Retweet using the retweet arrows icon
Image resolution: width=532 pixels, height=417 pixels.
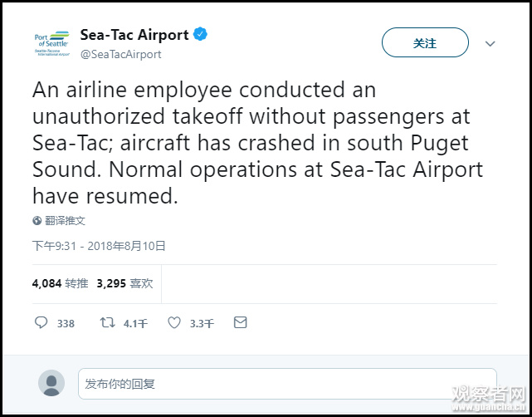coord(107,323)
